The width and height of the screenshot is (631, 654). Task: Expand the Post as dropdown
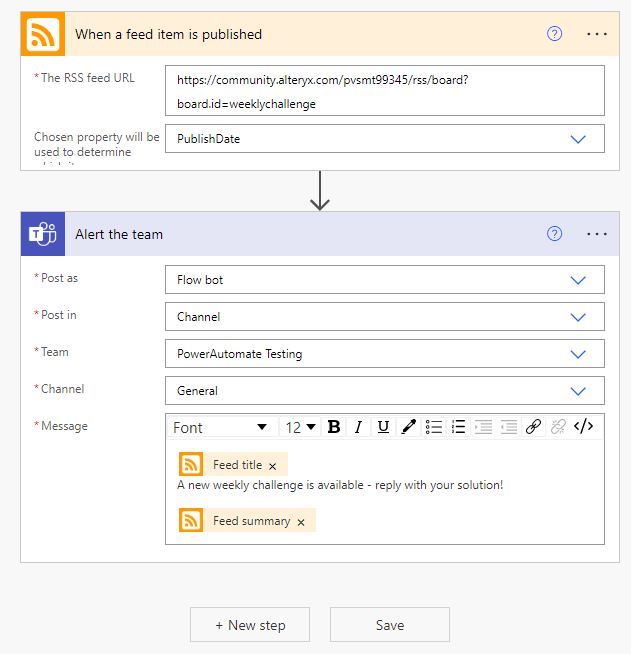[578, 280]
